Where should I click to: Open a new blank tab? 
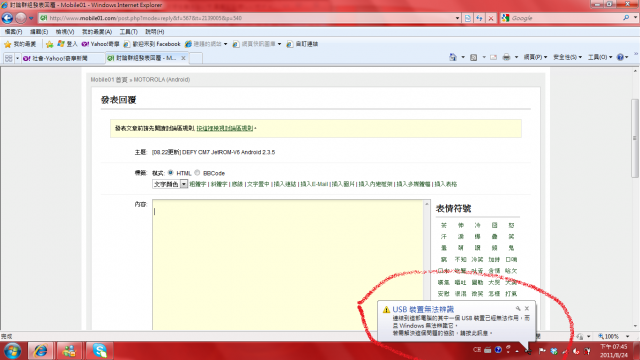(196, 58)
